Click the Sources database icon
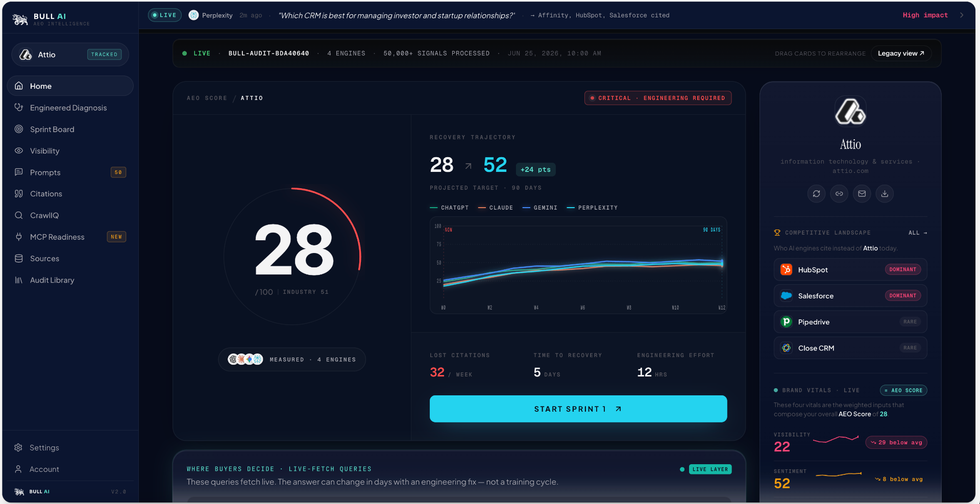Image resolution: width=980 pixels, height=504 pixels. pos(19,258)
